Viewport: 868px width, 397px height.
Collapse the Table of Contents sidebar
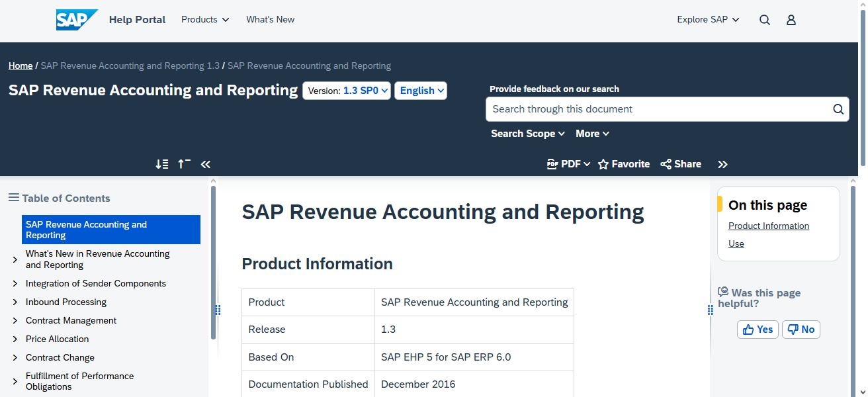pos(205,163)
